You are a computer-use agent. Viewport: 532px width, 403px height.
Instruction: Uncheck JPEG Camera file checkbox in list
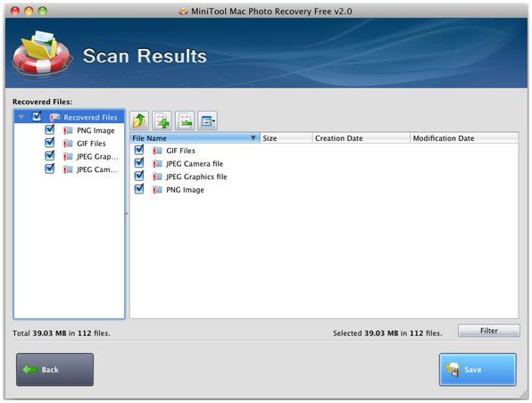click(x=139, y=162)
